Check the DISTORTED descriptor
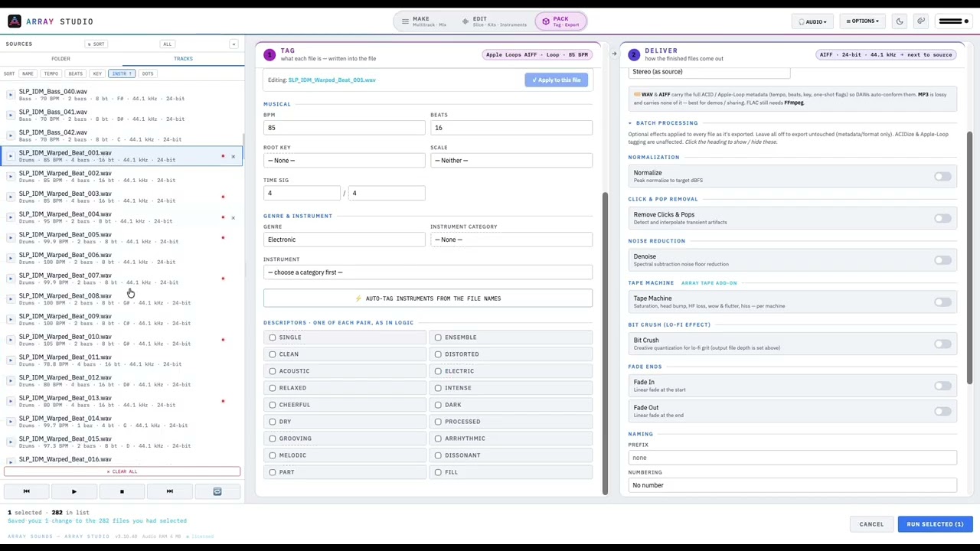Image resolution: width=980 pixels, height=551 pixels. click(x=438, y=354)
